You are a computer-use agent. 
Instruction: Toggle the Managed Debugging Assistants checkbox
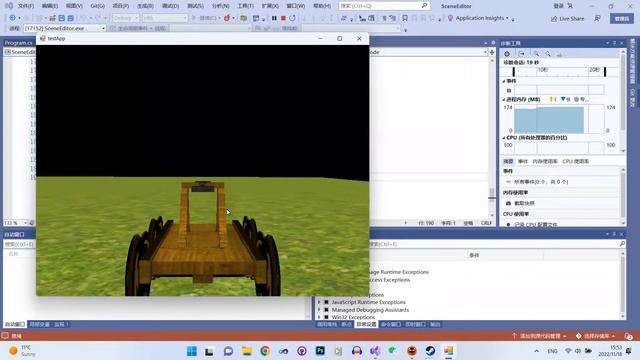(x=327, y=310)
